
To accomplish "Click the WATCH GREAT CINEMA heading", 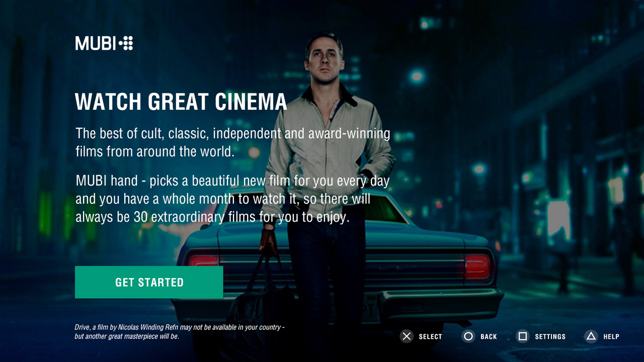I will coord(181,102).
